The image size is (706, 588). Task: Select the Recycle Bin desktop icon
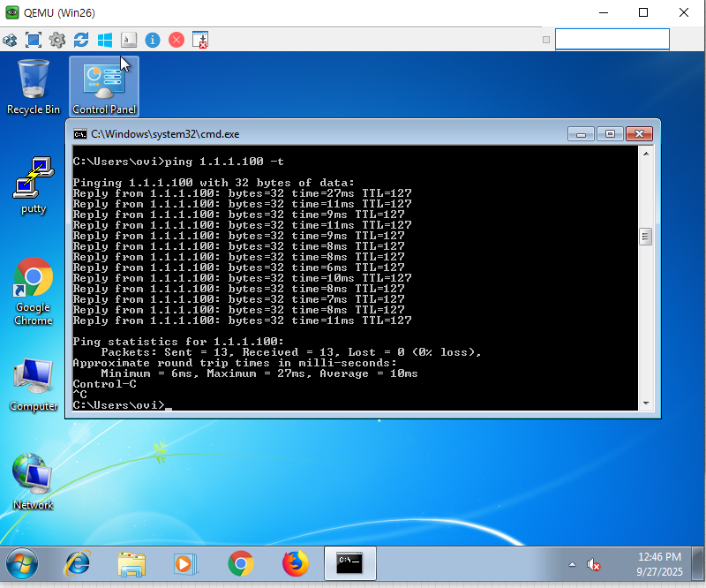pos(34,87)
